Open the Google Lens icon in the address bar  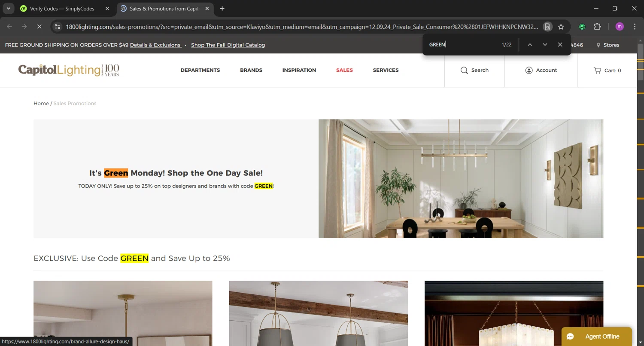click(x=547, y=27)
